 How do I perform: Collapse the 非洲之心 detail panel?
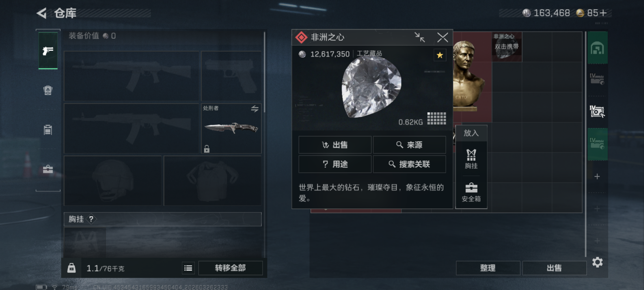click(420, 38)
